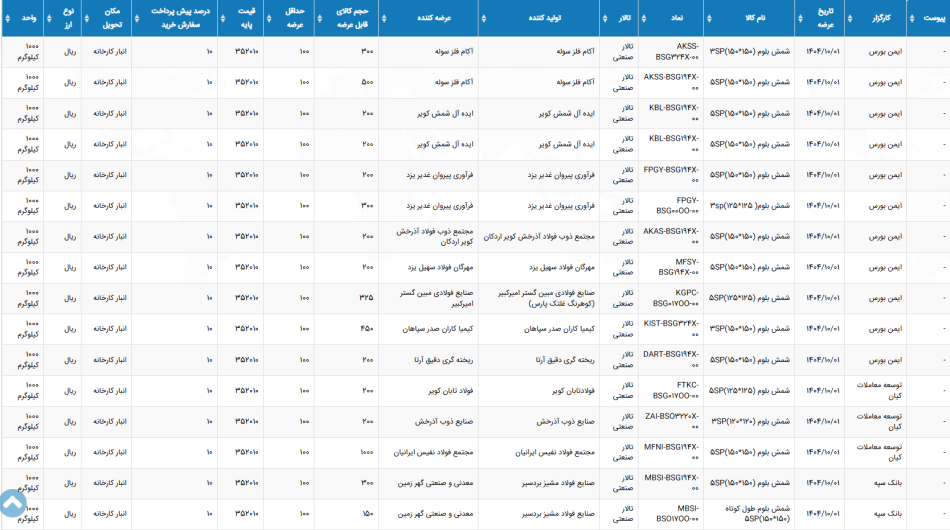The width and height of the screenshot is (950, 530).
Task: Sort by حداقل عرضه sort arrows
Action: [268, 18]
